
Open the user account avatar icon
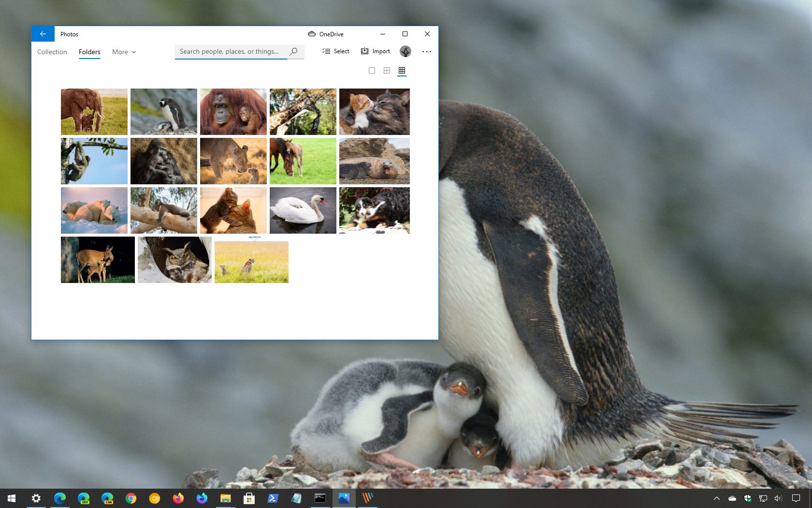coord(405,51)
